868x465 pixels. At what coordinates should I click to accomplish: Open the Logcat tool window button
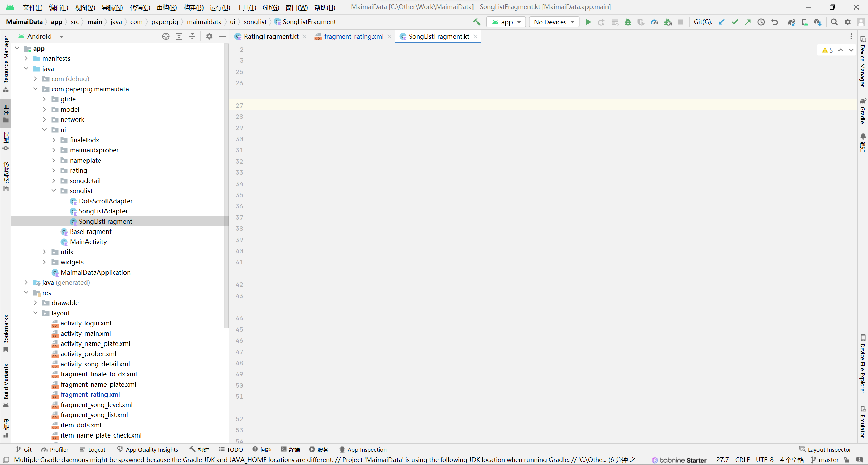point(93,449)
